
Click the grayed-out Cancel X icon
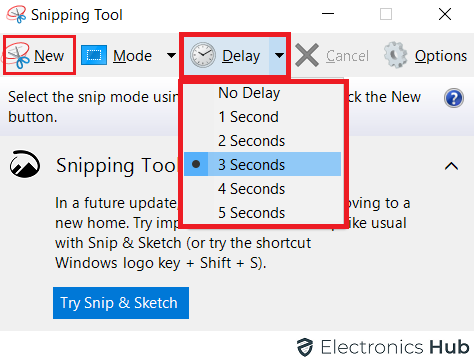[x=307, y=55]
